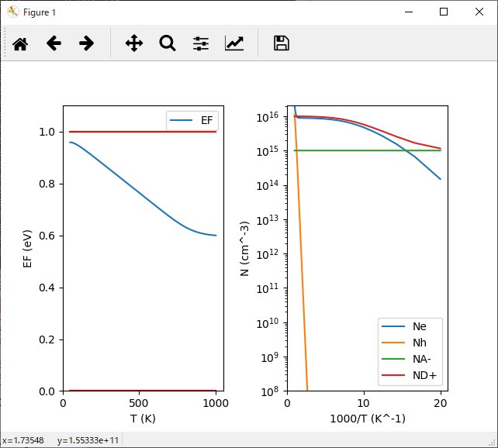This screenshot has width=498, height=448.
Task: Save the figure with the floppy disk icon
Action: (282, 43)
